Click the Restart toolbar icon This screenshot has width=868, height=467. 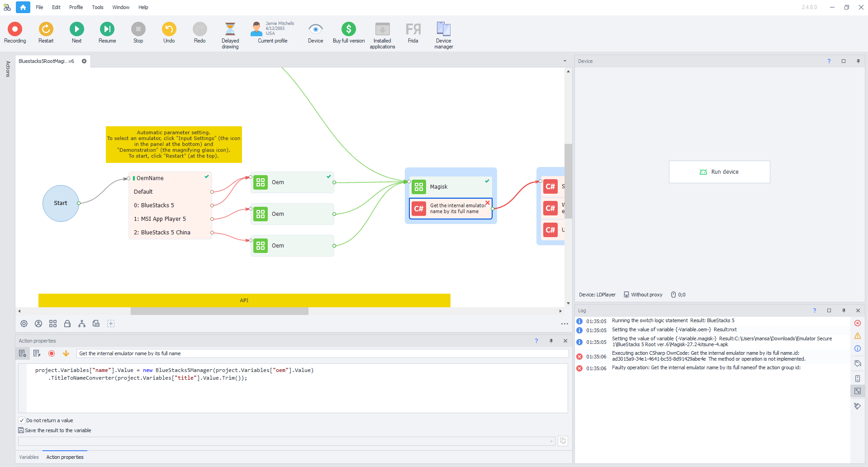click(46, 29)
